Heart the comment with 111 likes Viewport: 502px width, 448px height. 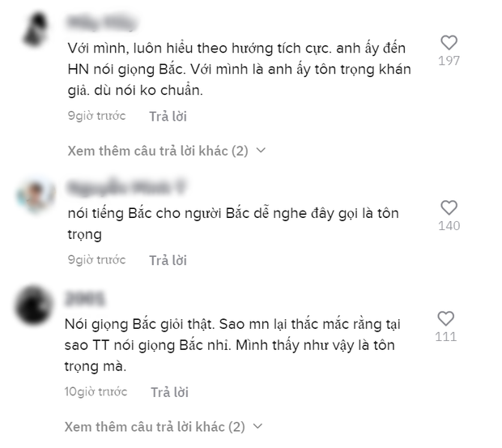coord(445,318)
